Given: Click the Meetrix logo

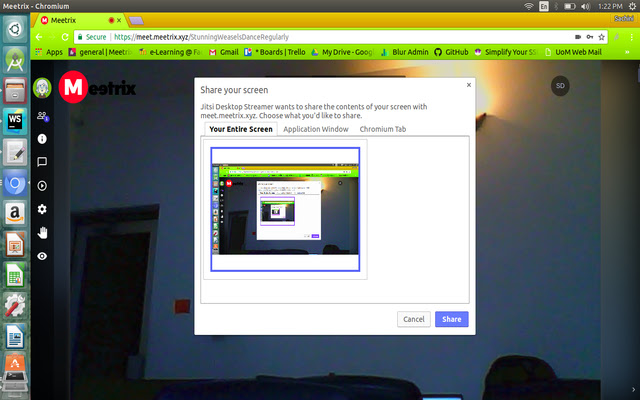Looking at the screenshot, I should pyautogui.click(x=97, y=87).
